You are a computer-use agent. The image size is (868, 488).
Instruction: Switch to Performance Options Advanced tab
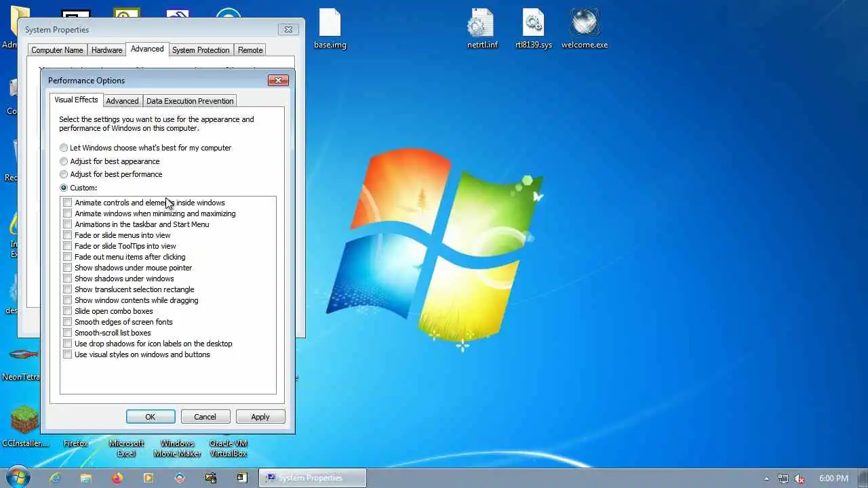(122, 101)
